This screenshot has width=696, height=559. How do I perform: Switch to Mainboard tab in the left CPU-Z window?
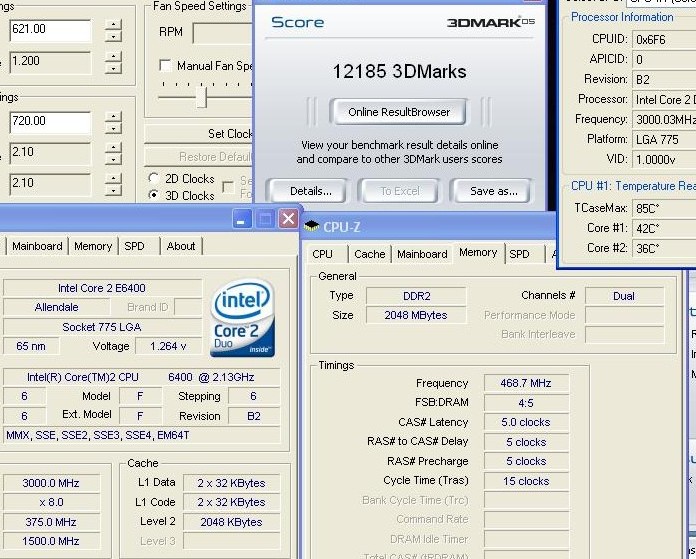pos(37,246)
